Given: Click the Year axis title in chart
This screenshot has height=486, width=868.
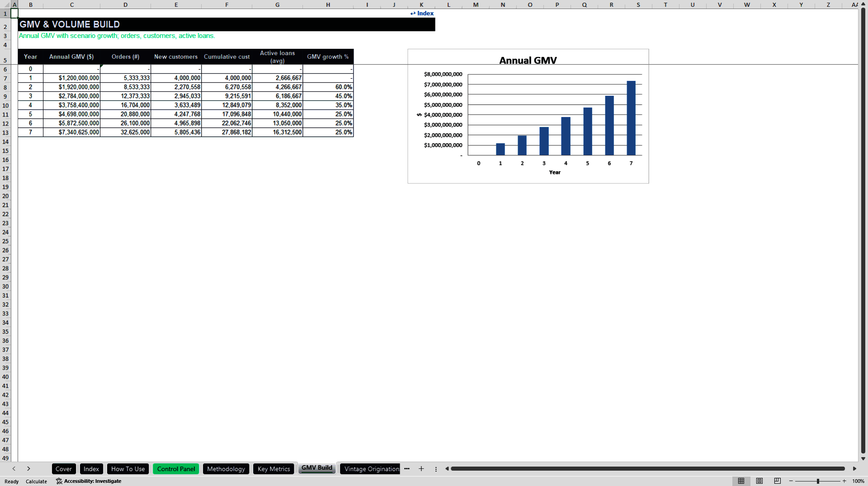Looking at the screenshot, I should pyautogui.click(x=555, y=172).
